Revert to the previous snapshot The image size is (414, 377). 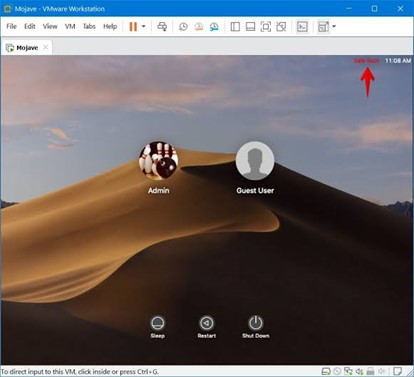(x=199, y=27)
